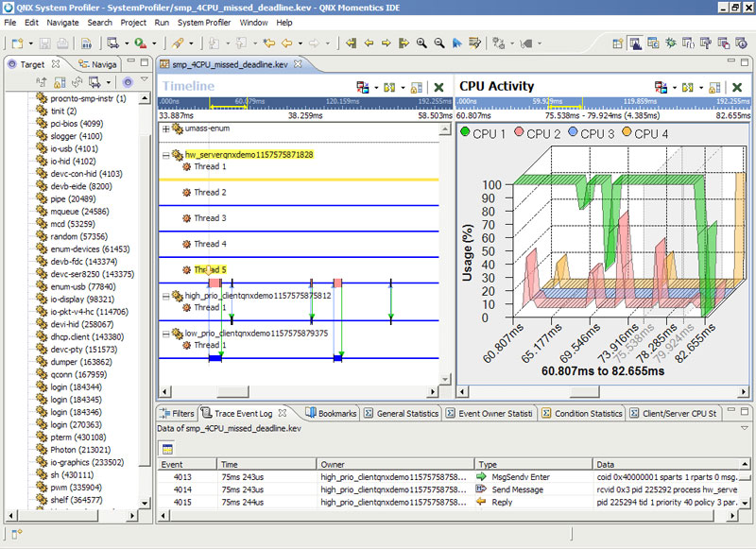The width and height of the screenshot is (756, 549).
Task: Click the zoom out magnifier toolbar icon
Action: (439, 43)
